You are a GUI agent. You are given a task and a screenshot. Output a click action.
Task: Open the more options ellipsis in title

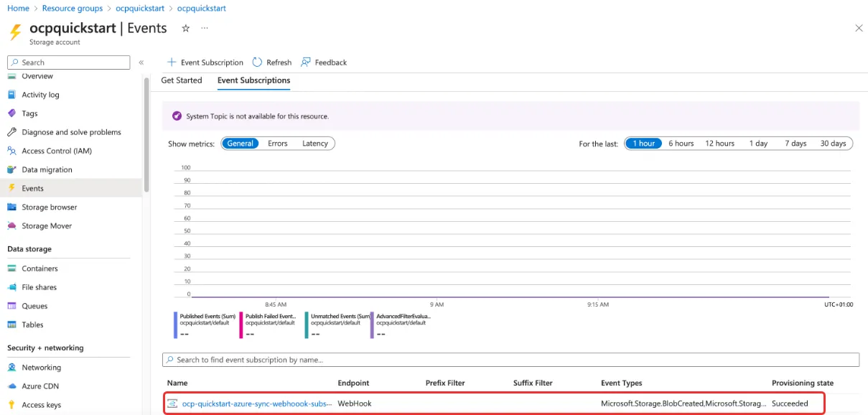[x=205, y=28]
